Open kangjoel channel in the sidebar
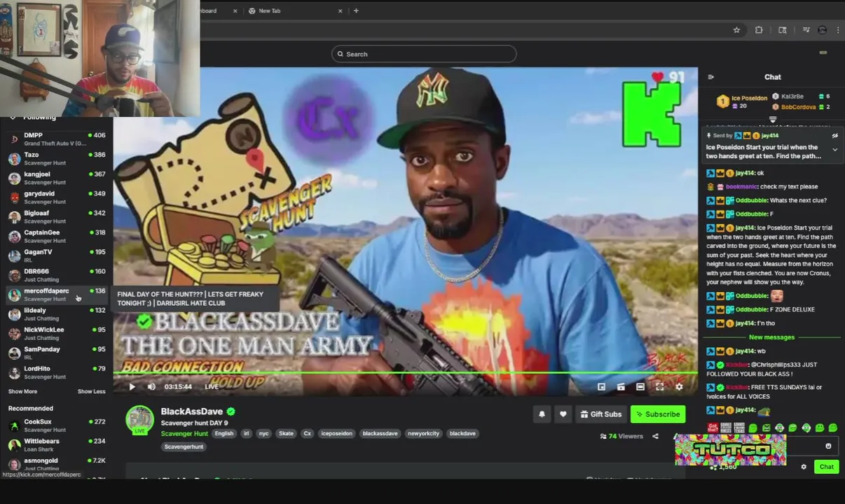 [x=56, y=178]
